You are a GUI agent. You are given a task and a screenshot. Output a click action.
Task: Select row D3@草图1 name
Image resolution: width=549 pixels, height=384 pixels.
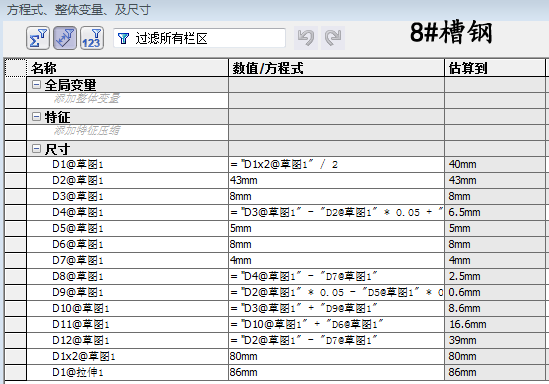[x=78, y=196]
